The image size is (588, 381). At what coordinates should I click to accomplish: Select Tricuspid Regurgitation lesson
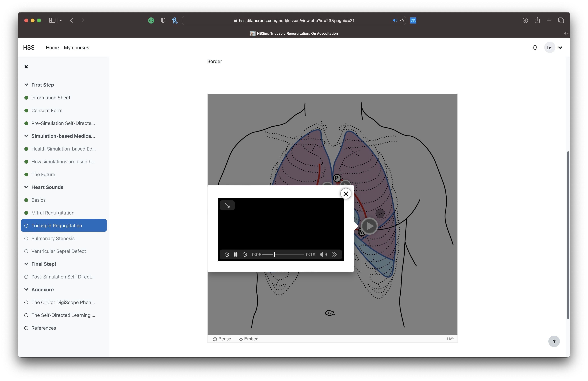coord(64,226)
